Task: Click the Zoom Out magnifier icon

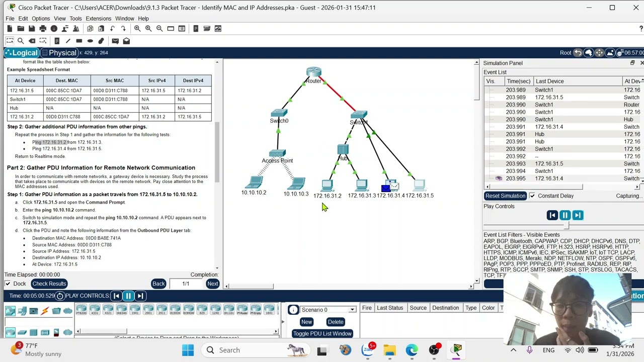Action: click(159, 29)
